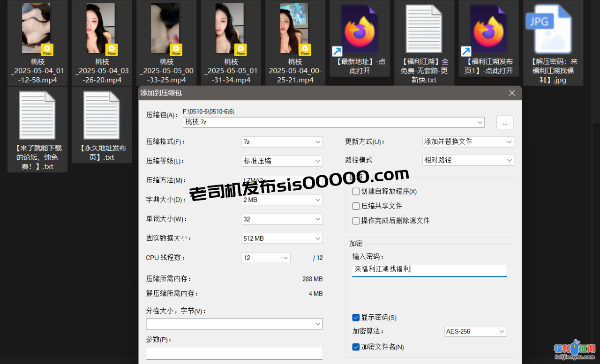Uncheck the 显示密码 option

[x=356, y=317]
